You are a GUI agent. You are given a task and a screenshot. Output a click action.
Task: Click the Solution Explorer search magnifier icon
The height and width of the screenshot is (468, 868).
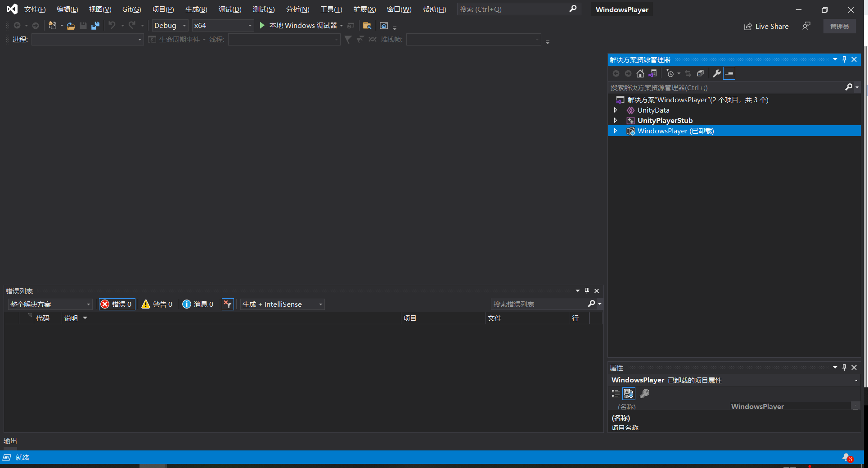(849, 87)
